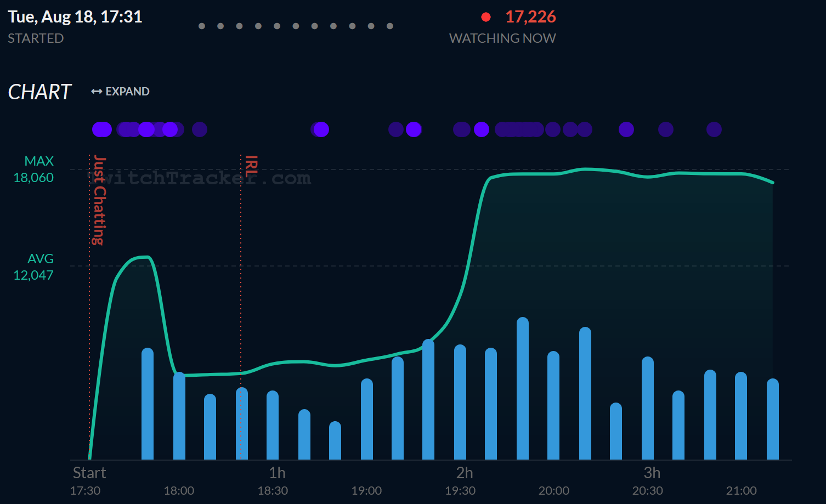This screenshot has height=504, width=826.
Task: Click the blue bar above 21:00
Action: pos(741,416)
